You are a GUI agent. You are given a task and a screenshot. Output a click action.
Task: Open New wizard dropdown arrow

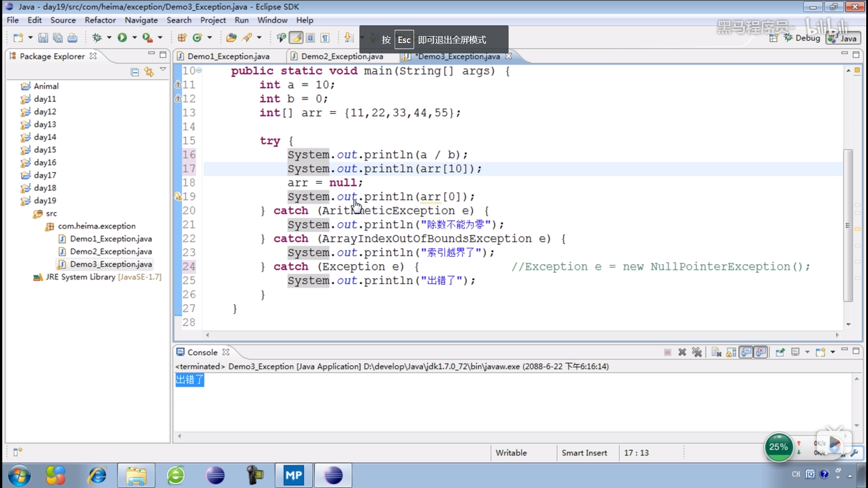click(x=30, y=38)
